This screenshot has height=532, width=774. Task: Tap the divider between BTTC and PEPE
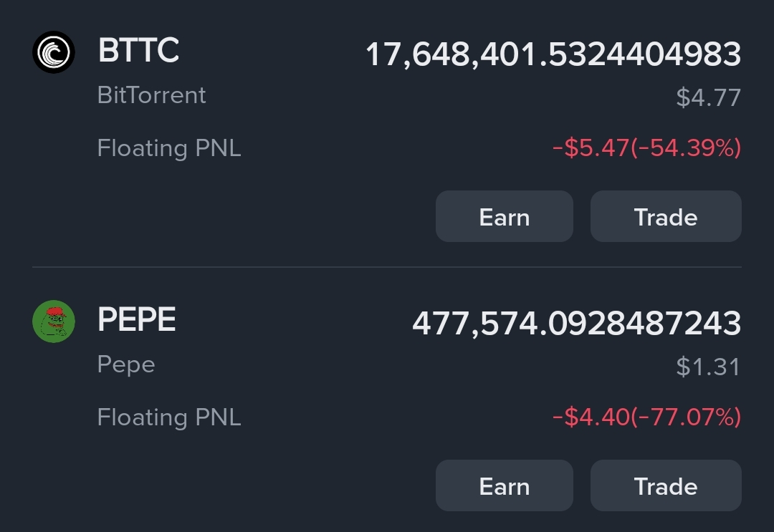point(386,267)
